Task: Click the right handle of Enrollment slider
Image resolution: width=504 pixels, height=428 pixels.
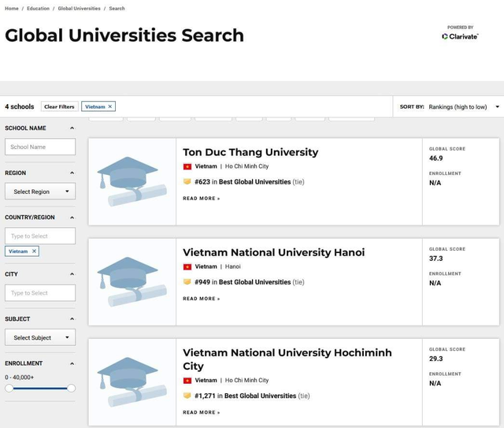Action: tap(71, 388)
